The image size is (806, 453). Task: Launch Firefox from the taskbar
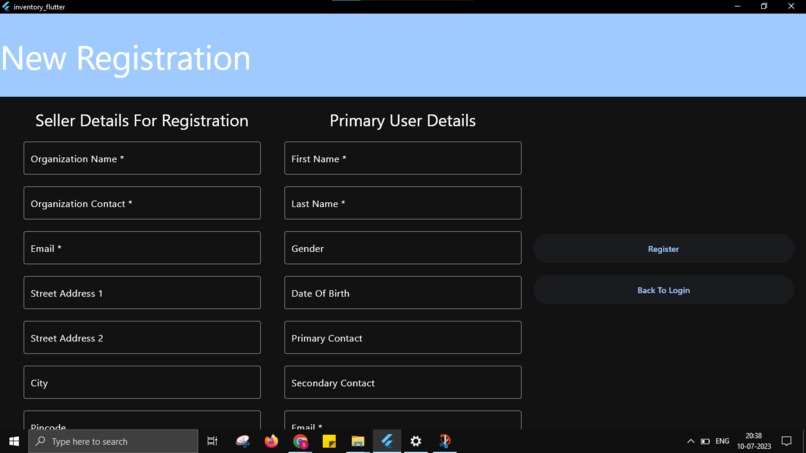pyautogui.click(x=271, y=441)
